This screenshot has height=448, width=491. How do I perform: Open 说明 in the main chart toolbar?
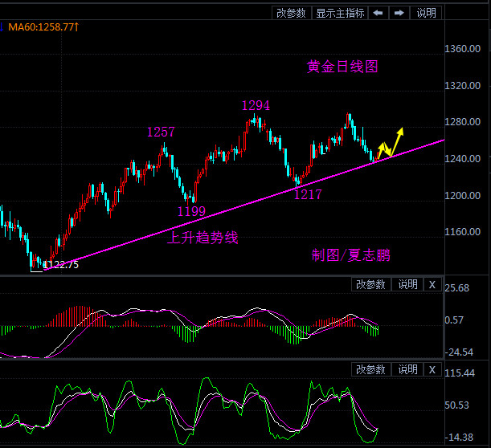(x=426, y=13)
